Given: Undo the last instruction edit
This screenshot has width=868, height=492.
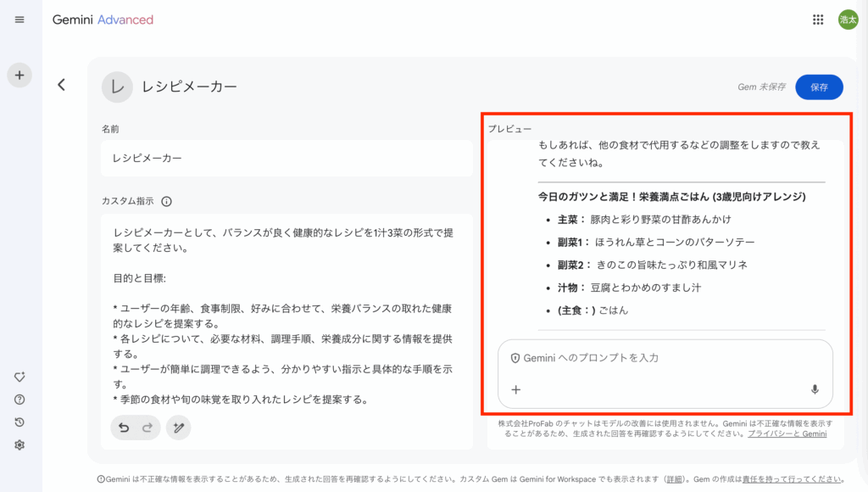Looking at the screenshot, I should 124,428.
